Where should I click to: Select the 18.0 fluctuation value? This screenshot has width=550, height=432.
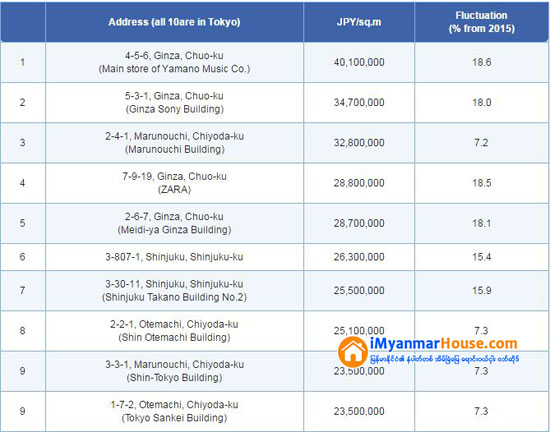[x=482, y=103]
